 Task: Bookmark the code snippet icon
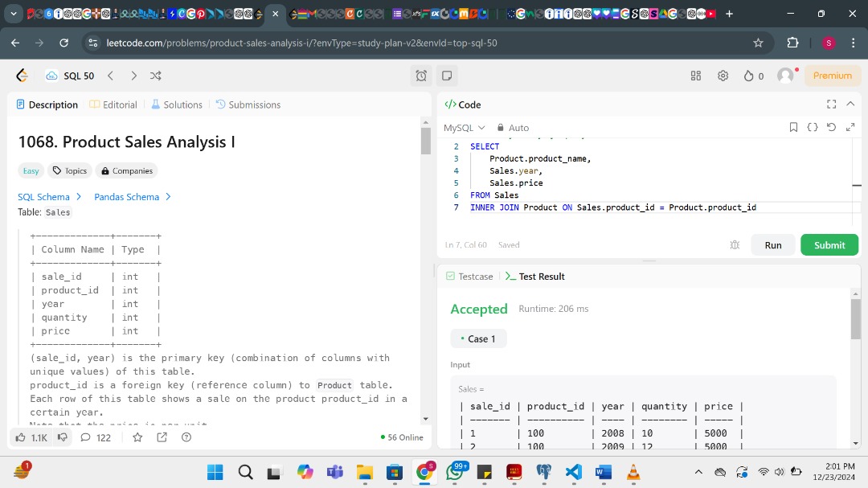(x=793, y=127)
